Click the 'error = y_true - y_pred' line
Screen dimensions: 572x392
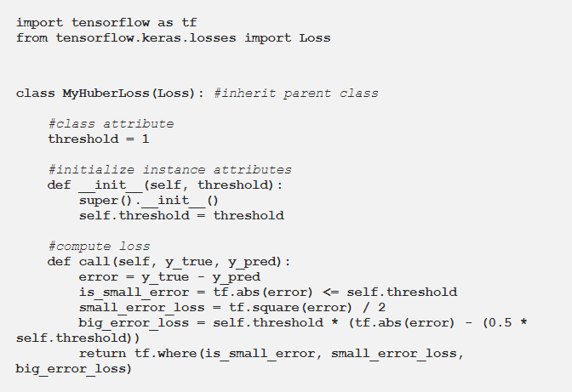pos(169,276)
